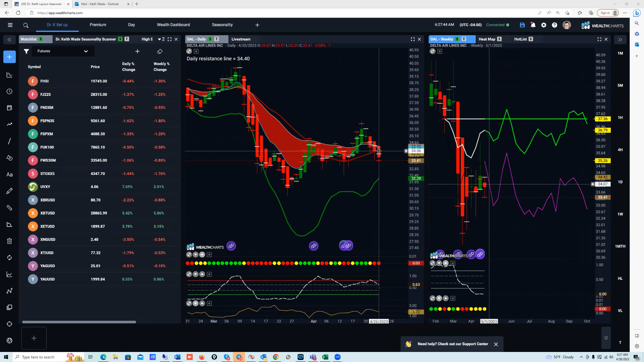Close the DAL Daily chart panel

tap(419, 39)
